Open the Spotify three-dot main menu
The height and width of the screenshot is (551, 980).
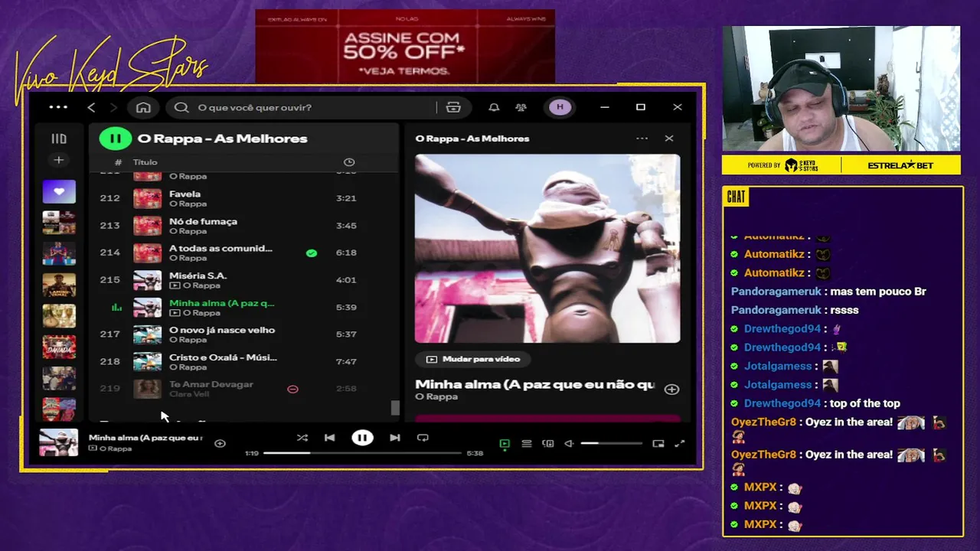[58, 107]
